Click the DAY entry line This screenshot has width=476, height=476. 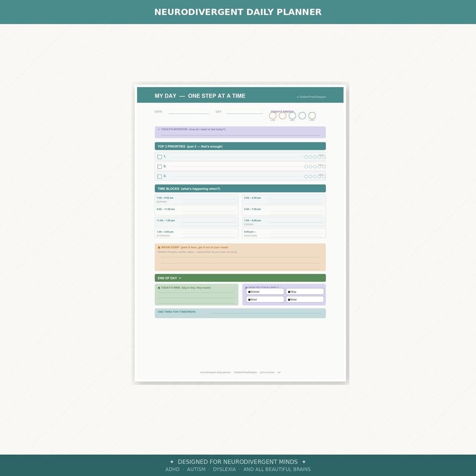[245, 113]
